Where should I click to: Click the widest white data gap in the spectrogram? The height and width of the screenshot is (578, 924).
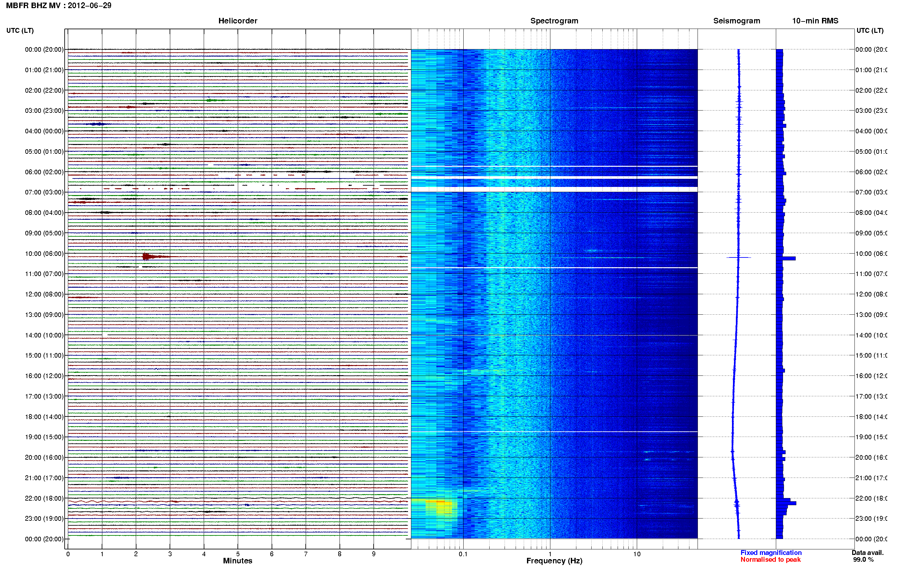coord(554,190)
